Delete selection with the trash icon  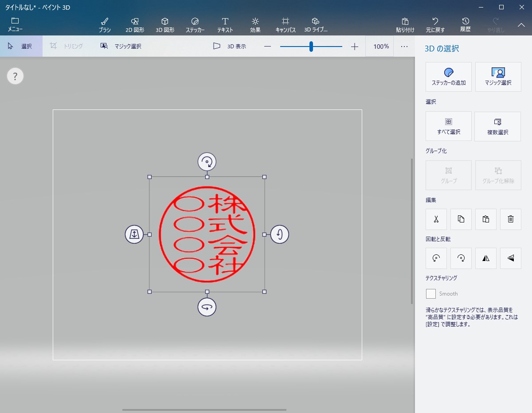pos(511,219)
